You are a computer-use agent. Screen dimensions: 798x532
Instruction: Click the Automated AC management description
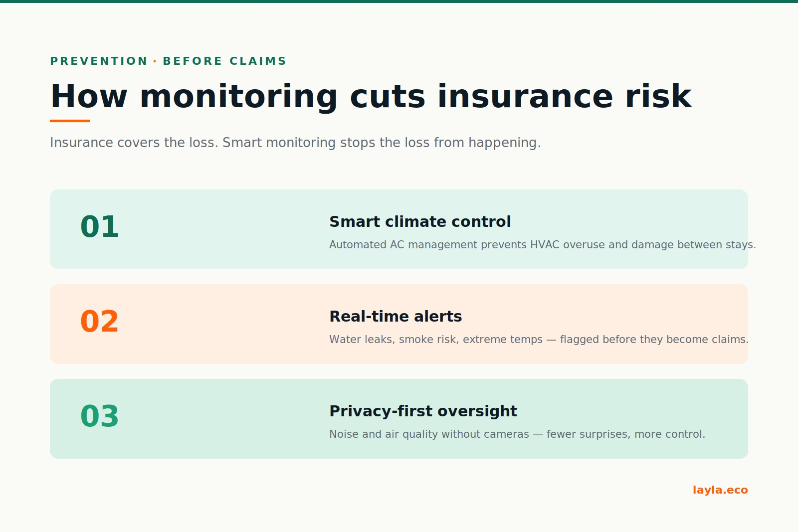coord(543,245)
